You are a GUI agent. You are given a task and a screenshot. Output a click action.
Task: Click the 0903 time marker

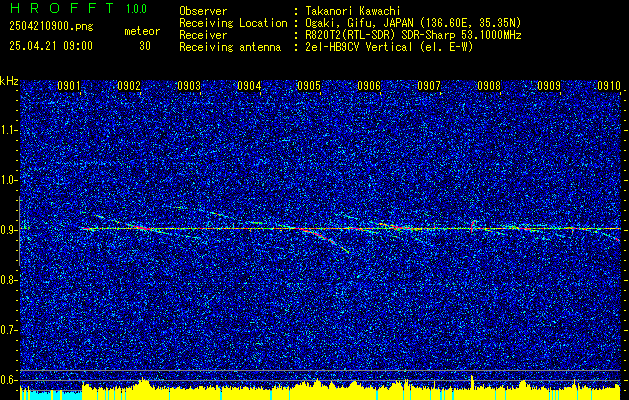tap(189, 85)
